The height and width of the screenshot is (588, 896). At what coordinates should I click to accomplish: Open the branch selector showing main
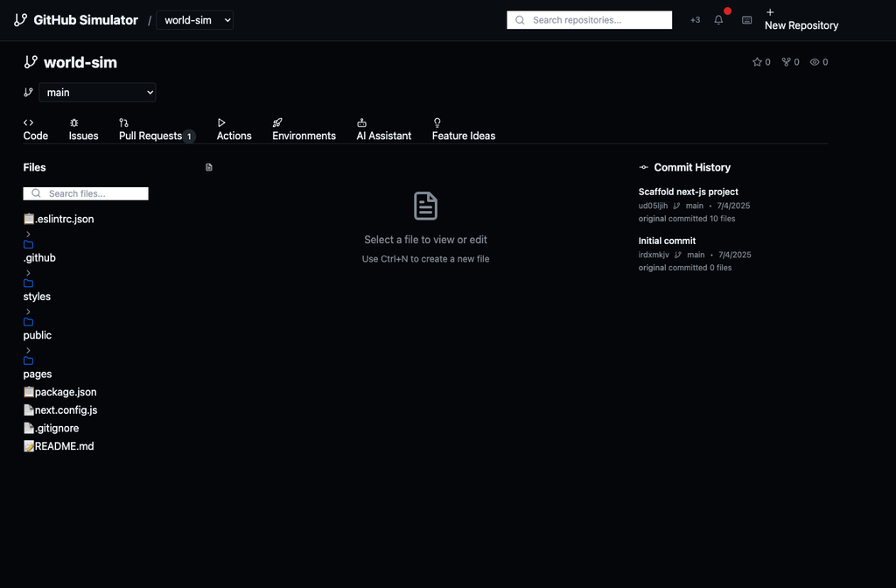(x=96, y=92)
